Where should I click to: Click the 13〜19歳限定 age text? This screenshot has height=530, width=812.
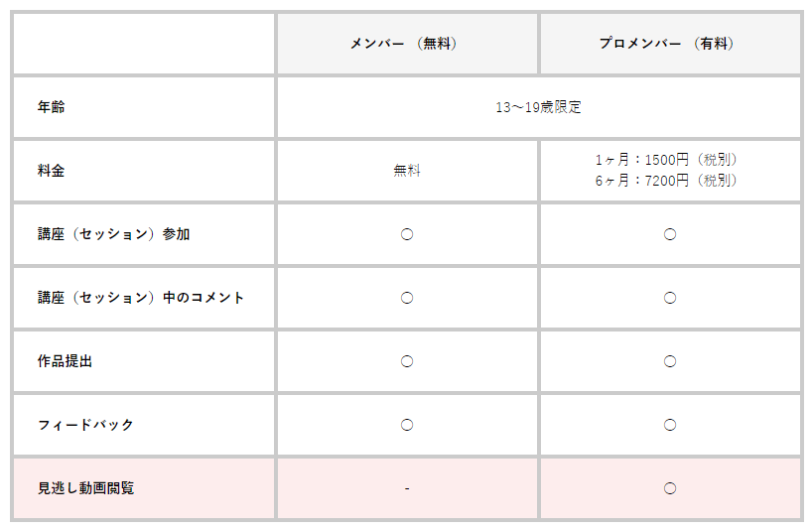[538, 107]
